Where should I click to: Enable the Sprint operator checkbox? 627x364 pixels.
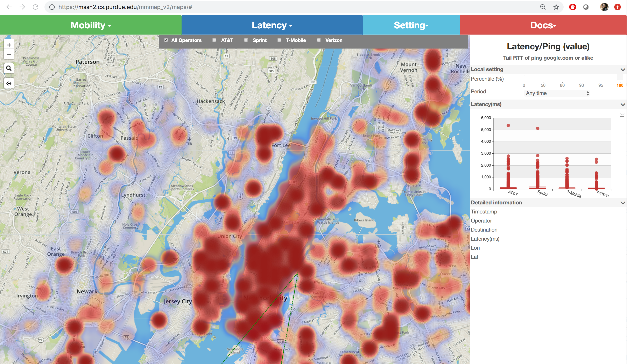coord(246,40)
